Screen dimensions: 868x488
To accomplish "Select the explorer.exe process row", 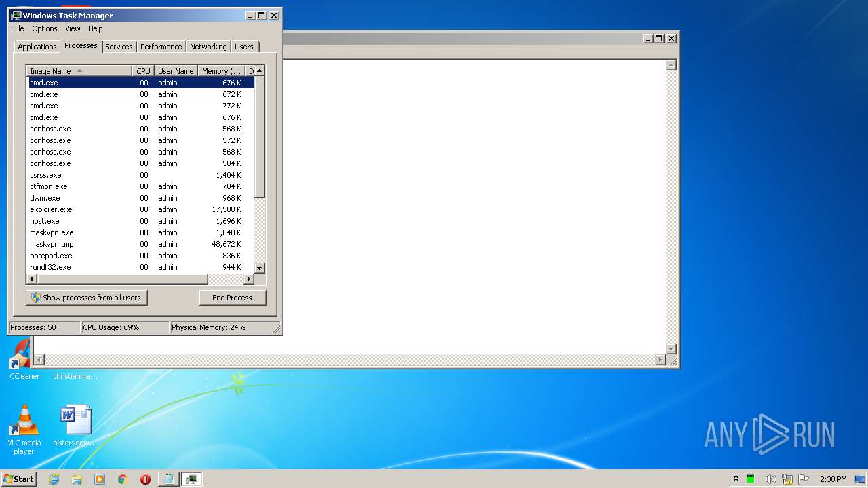I will [x=140, y=209].
